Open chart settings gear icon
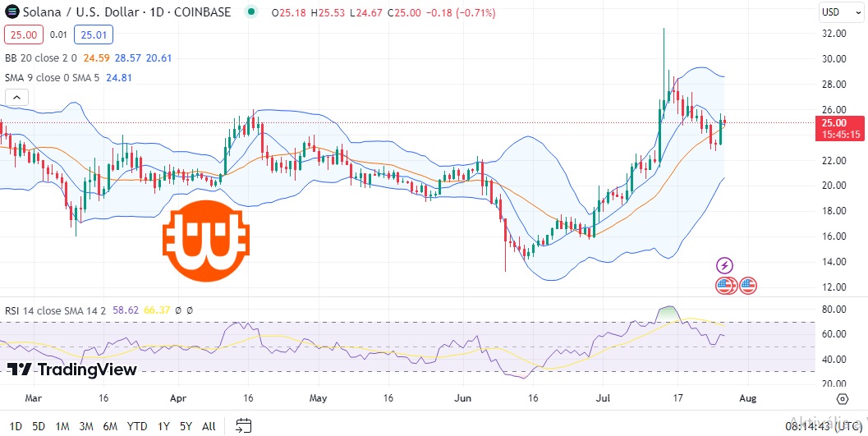Image resolution: width=868 pixels, height=436 pixels. (843, 398)
